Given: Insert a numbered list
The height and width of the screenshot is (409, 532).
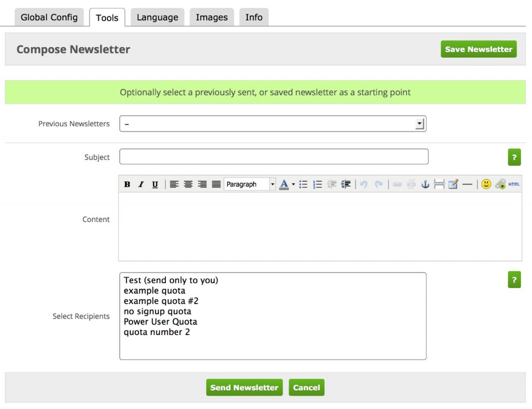Looking at the screenshot, I should point(318,184).
